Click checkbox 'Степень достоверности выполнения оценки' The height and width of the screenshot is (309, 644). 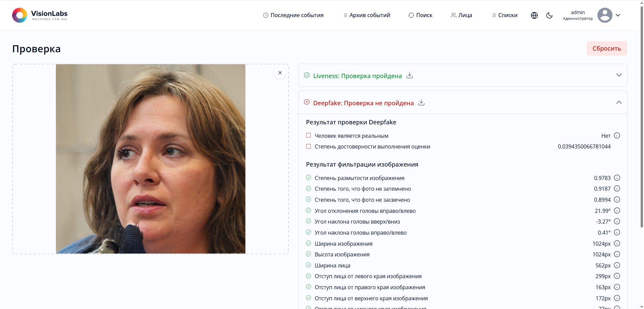point(308,146)
